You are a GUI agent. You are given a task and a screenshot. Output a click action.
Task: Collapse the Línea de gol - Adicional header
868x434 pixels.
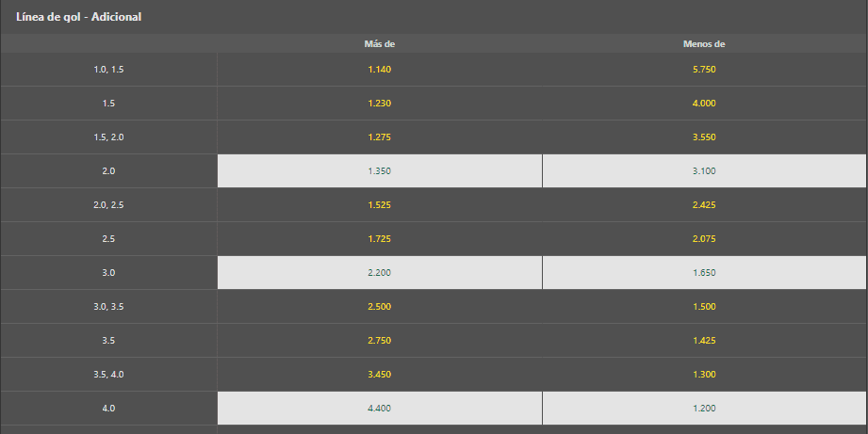pyautogui.click(x=434, y=17)
